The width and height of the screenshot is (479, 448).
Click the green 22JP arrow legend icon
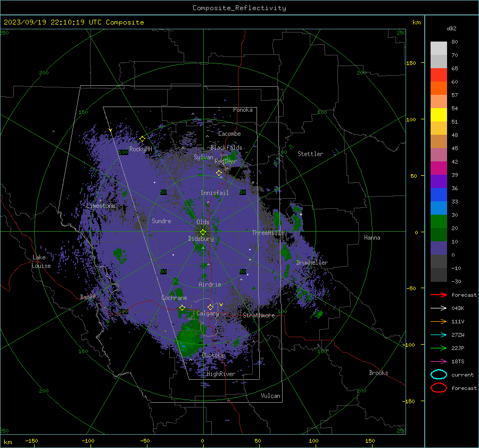(x=439, y=348)
